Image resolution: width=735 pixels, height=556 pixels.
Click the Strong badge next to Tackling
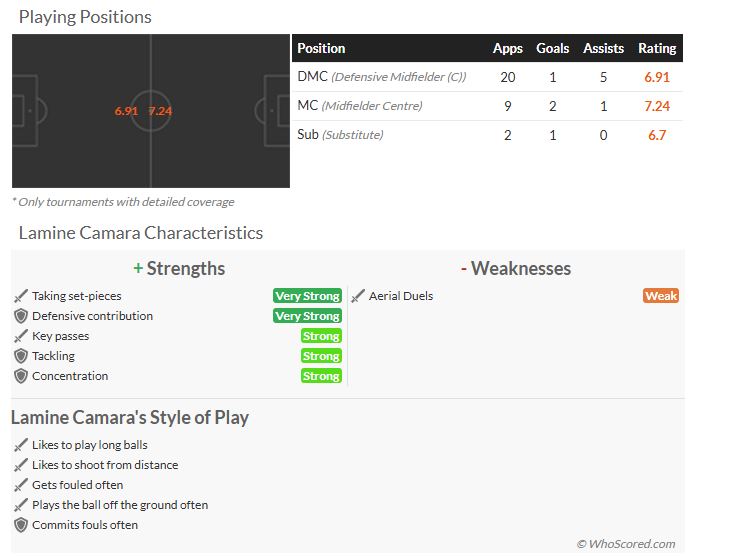321,356
